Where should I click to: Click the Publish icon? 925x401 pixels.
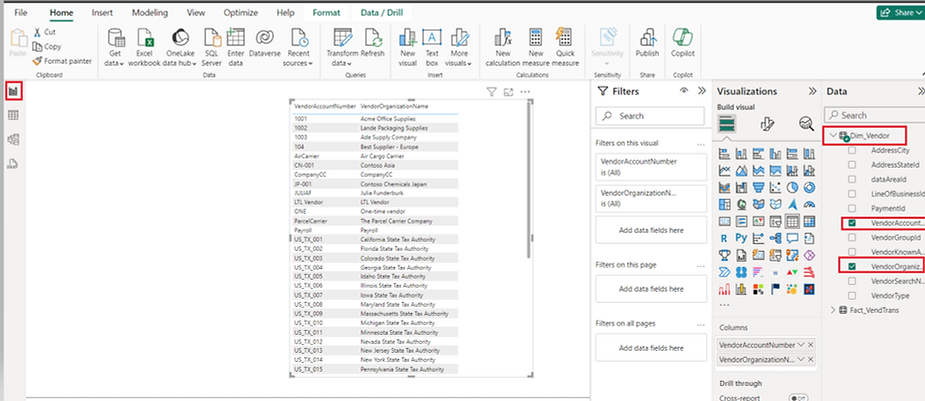click(647, 37)
